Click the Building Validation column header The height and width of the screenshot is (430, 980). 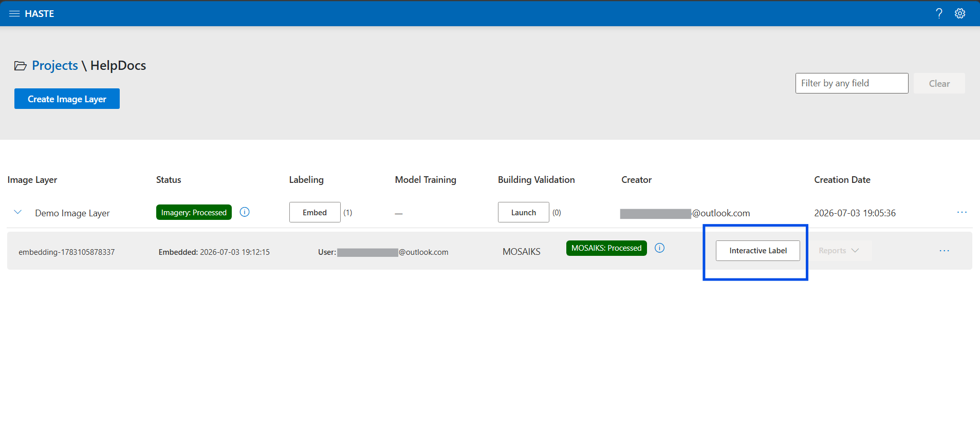tap(536, 180)
